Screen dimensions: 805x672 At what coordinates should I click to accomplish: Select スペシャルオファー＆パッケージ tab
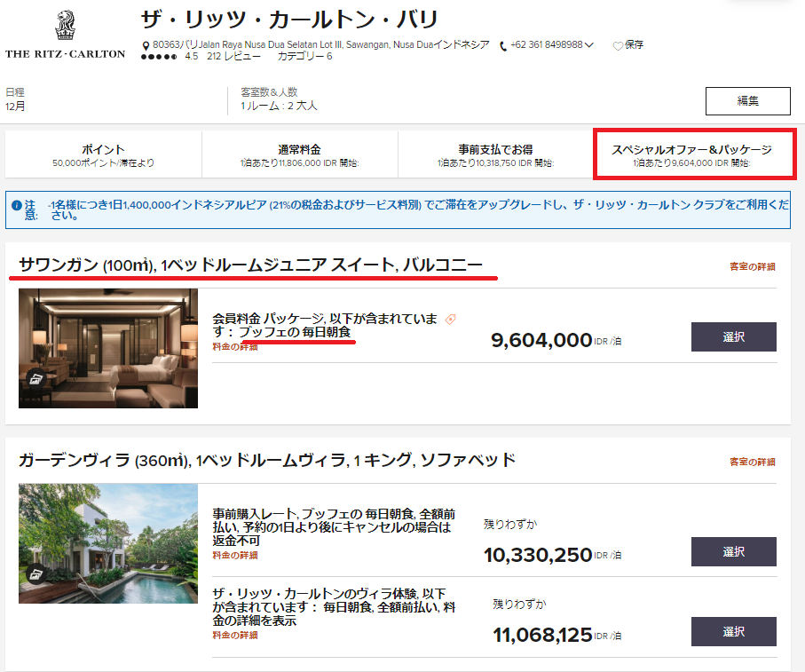[694, 154]
